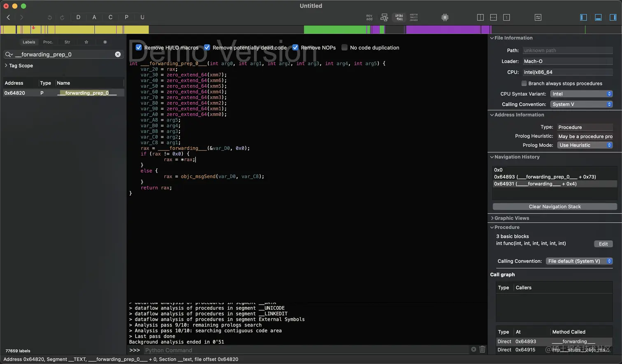622x364 pixels.
Task: Enable Branch always stops procedures
Action: [524, 83]
